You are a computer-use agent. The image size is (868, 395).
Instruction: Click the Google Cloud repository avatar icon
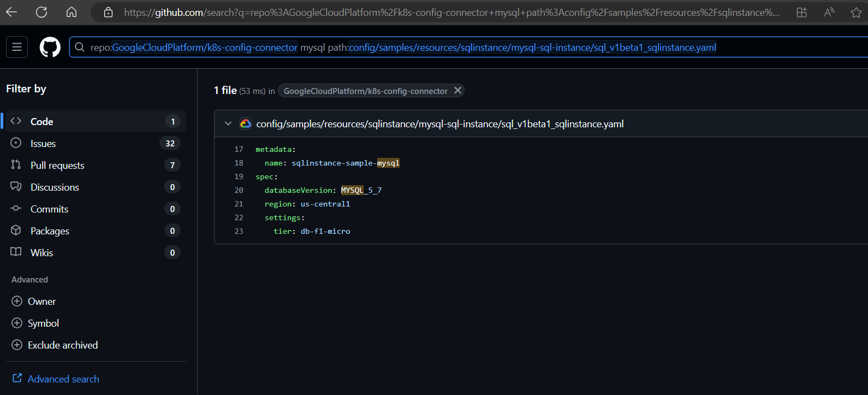point(246,123)
